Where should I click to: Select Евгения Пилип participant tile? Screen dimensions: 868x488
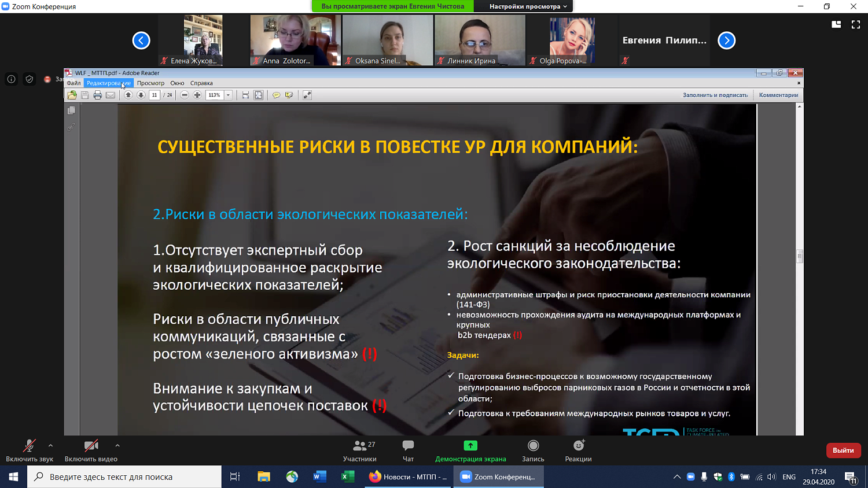click(665, 40)
